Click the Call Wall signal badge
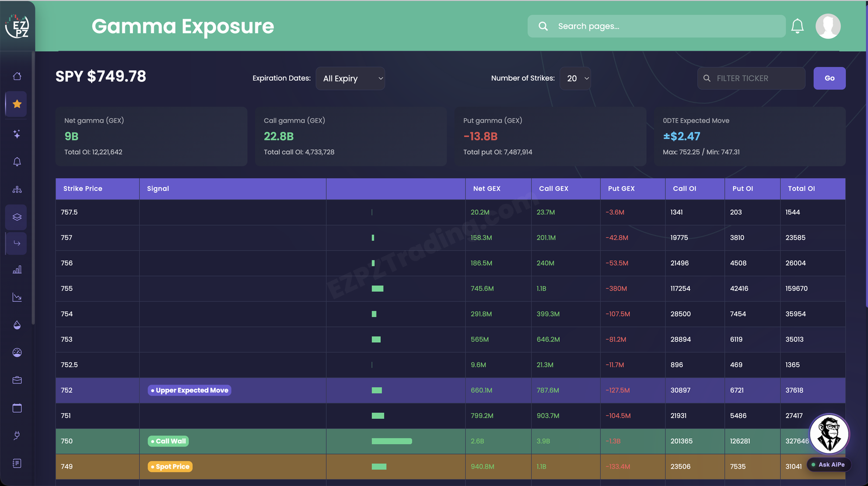This screenshot has width=868, height=486. 168,441
